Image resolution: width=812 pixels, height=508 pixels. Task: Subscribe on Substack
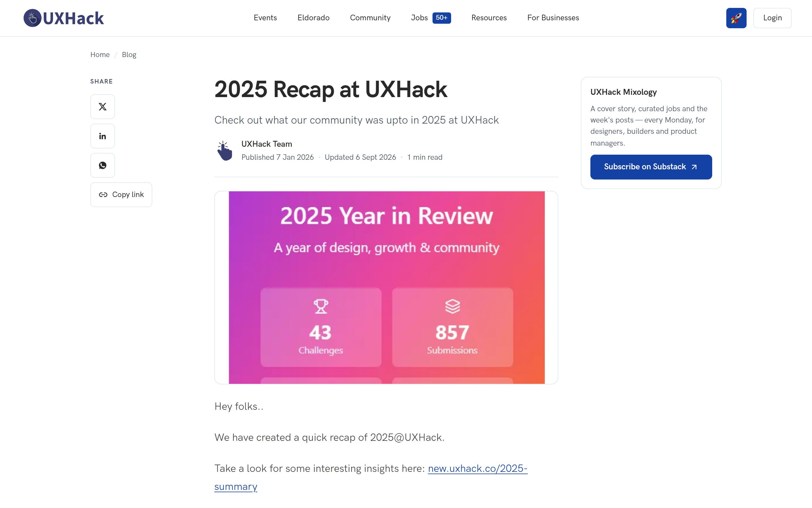click(651, 167)
